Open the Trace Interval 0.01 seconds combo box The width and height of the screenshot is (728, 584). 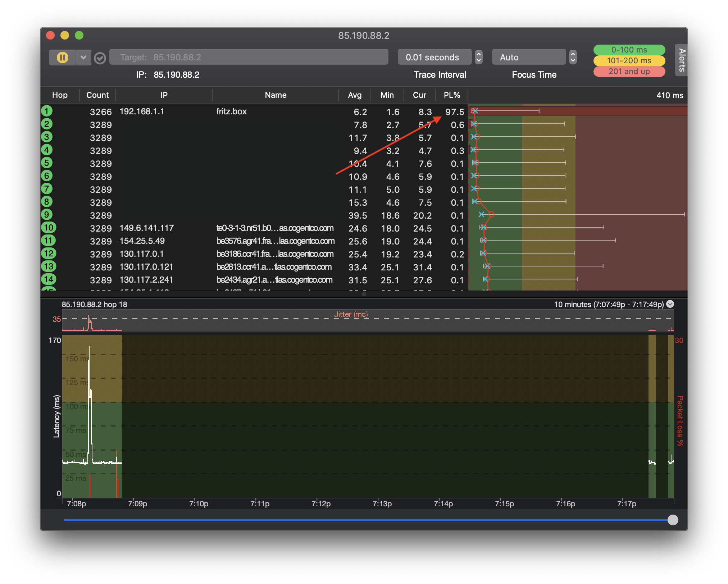(434, 58)
